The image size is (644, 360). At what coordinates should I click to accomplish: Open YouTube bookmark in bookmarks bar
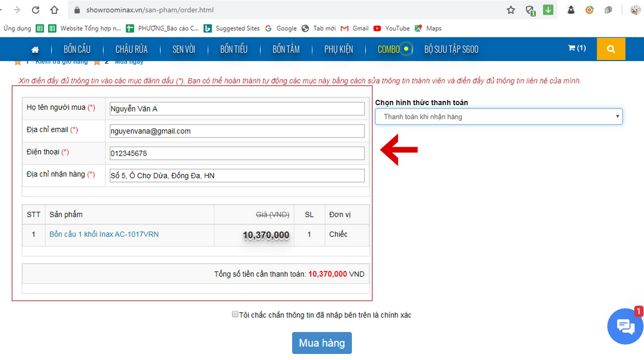point(391,28)
